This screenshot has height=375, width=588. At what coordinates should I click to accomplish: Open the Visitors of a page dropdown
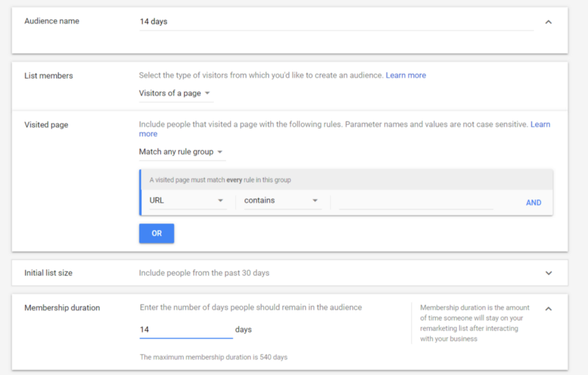click(x=176, y=93)
